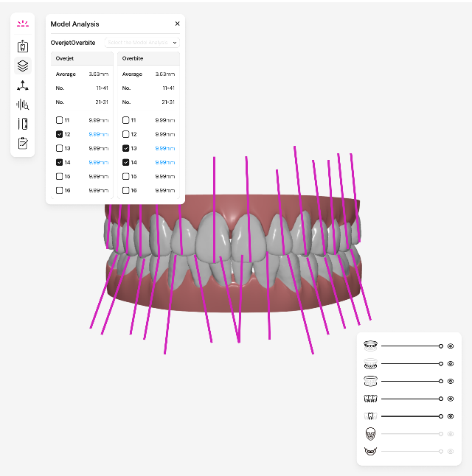Viewport: 472px width, 476px height.
Task: Click the all teeth layer icon
Action: click(x=370, y=399)
